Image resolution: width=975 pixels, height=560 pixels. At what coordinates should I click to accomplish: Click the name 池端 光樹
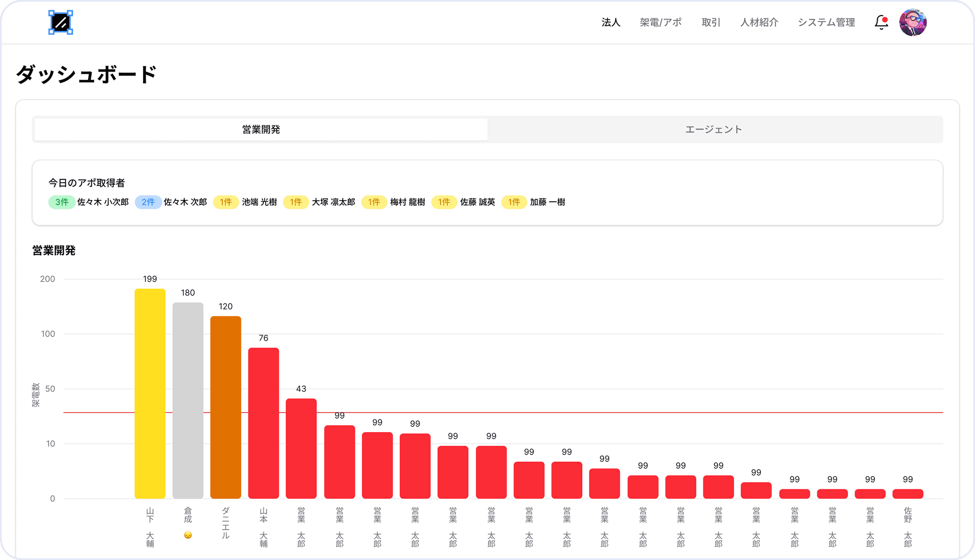coord(259,202)
